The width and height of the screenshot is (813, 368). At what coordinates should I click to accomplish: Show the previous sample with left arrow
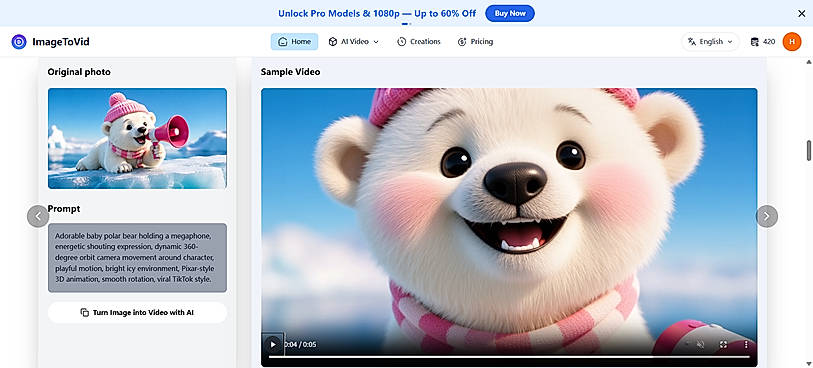coord(38,216)
